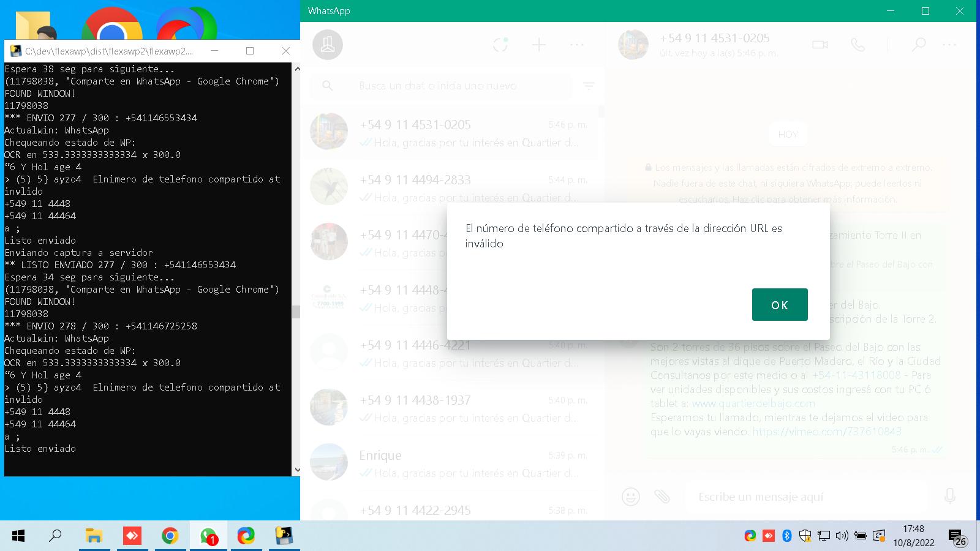Maximize the flexawp2 console window
Screen dimensions: 980x551
(x=250, y=51)
